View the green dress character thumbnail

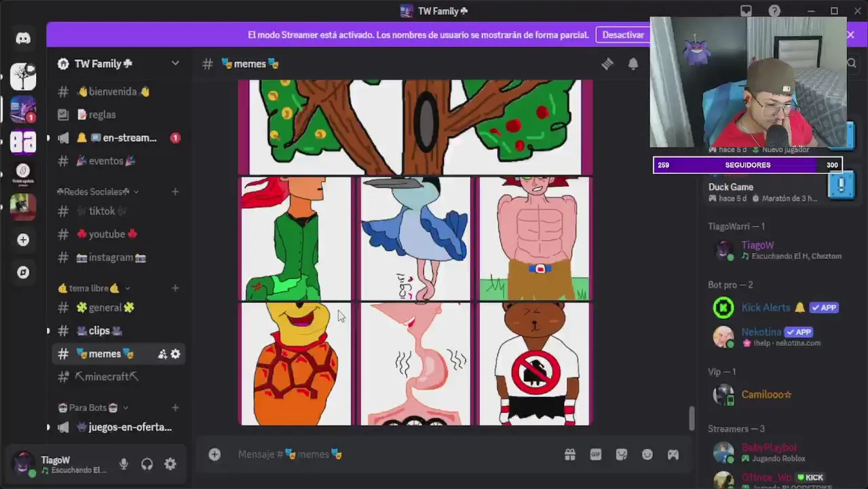pyautogui.click(x=296, y=238)
